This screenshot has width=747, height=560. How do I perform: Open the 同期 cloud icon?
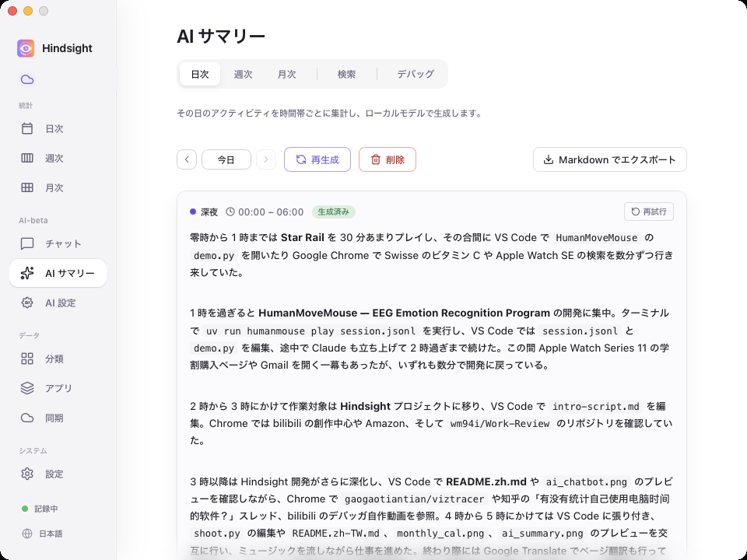27,418
